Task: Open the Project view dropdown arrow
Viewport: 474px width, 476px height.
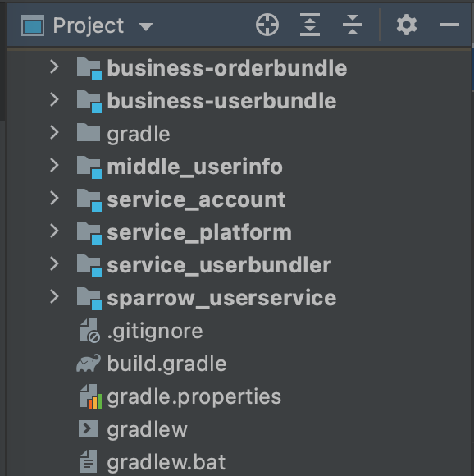Action: (146, 27)
